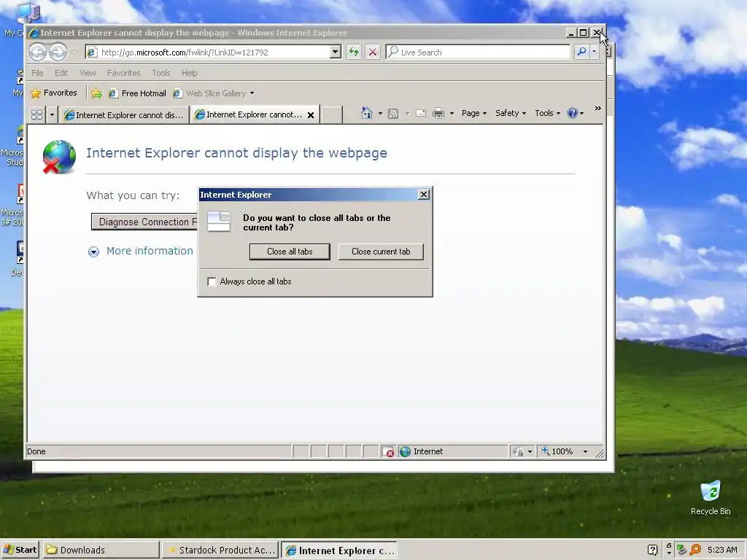Image resolution: width=747 pixels, height=560 pixels.
Task: Switch to the first Internet Explorer tab
Action: click(x=124, y=115)
